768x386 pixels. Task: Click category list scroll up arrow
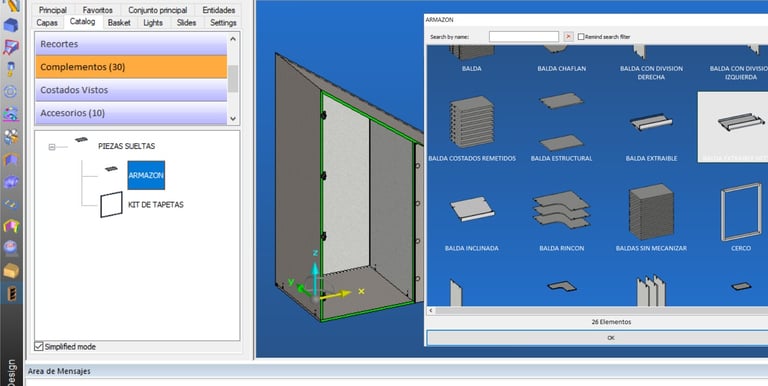pos(233,39)
